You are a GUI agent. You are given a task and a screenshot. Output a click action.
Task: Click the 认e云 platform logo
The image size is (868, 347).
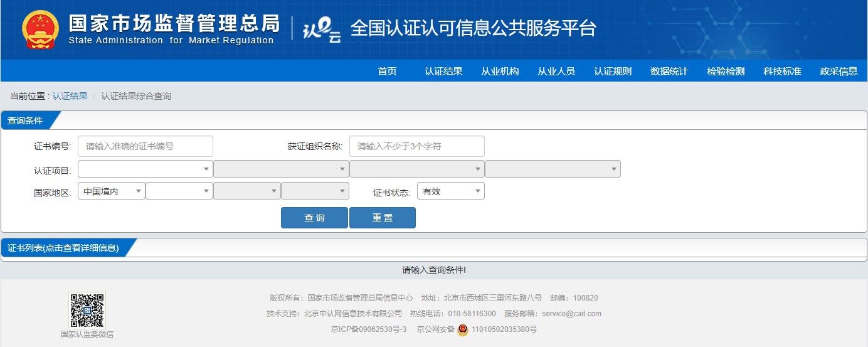point(321,29)
